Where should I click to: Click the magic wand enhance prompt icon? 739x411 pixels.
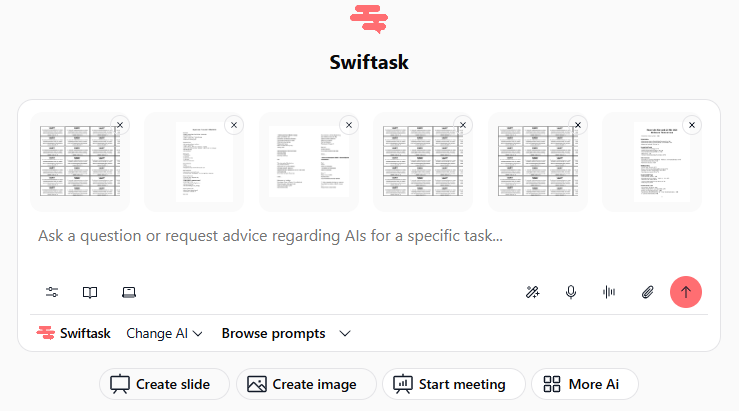coord(533,292)
